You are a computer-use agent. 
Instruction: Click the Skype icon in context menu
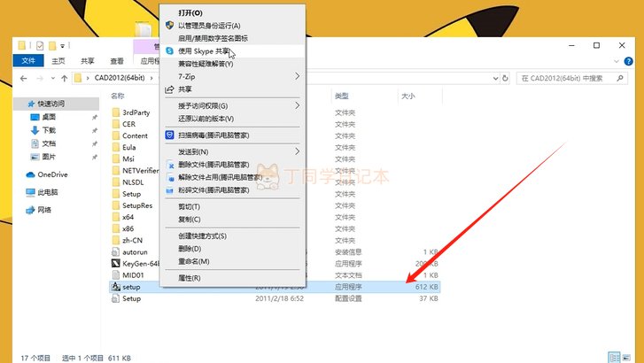tap(169, 51)
